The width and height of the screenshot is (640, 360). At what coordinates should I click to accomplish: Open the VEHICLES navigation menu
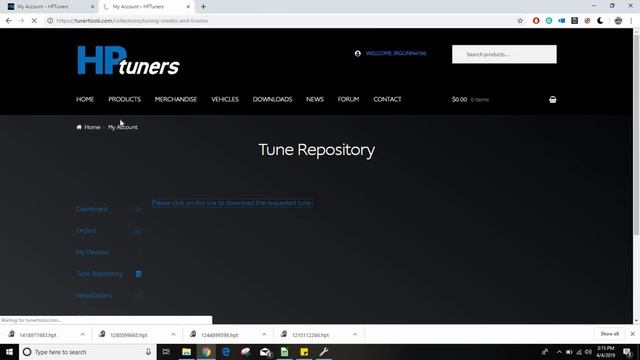pyautogui.click(x=225, y=99)
